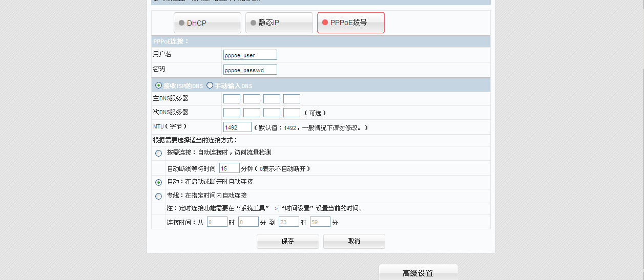Click the 保存 save button
This screenshot has height=280, width=644.
(287, 242)
